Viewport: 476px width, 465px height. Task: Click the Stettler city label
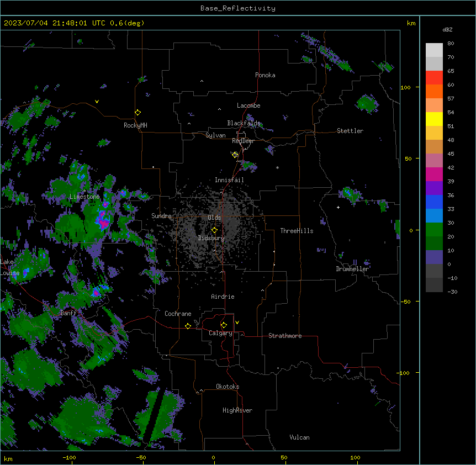coord(350,131)
